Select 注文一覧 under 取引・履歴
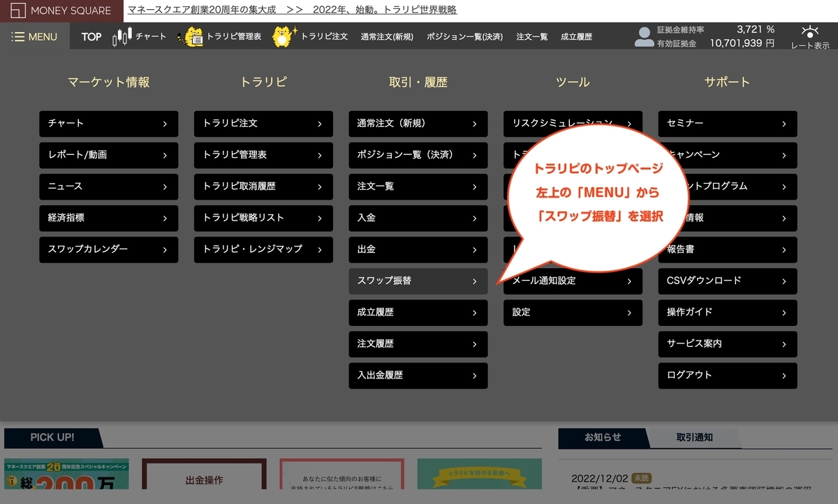Image resolution: width=838 pixels, height=504 pixels. click(418, 186)
